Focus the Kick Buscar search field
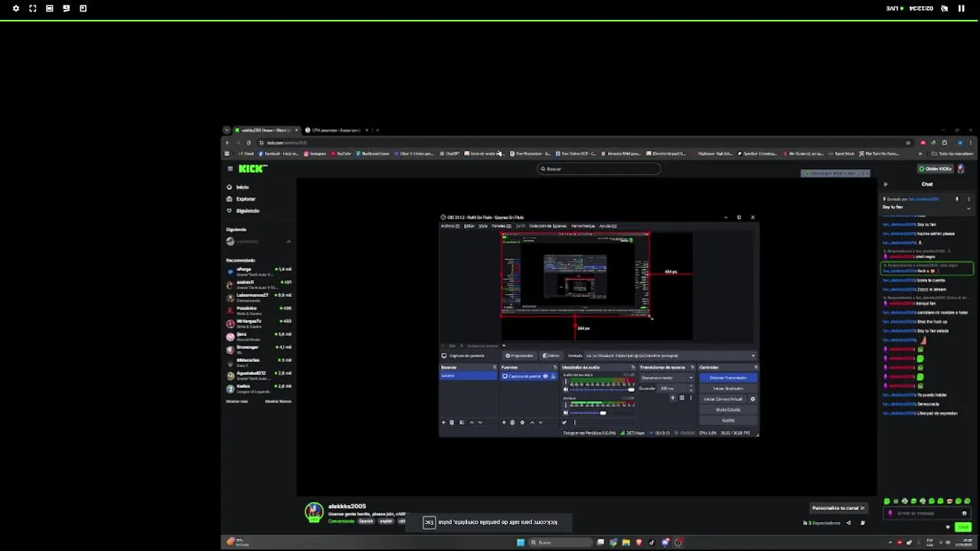This screenshot has width=980, height=551. tap(599, 168)
